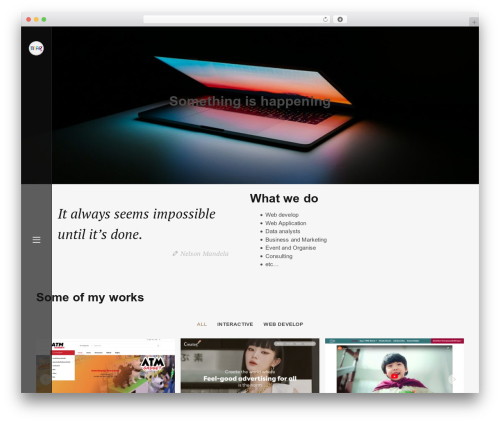Click the 'Consulting' list item
Image resolution: width=500 pixels, height=423 pixels.
pos(279,256)
